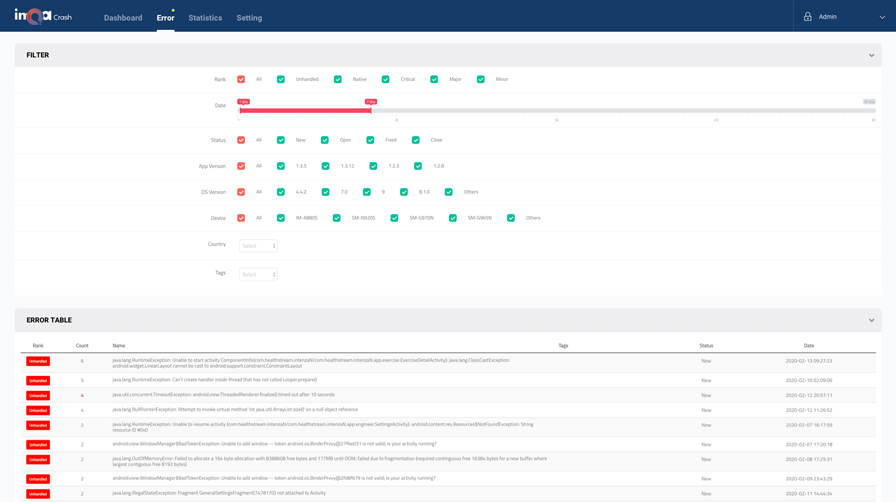
Task: Sort error table by Name column
Action: click(119, 346)
